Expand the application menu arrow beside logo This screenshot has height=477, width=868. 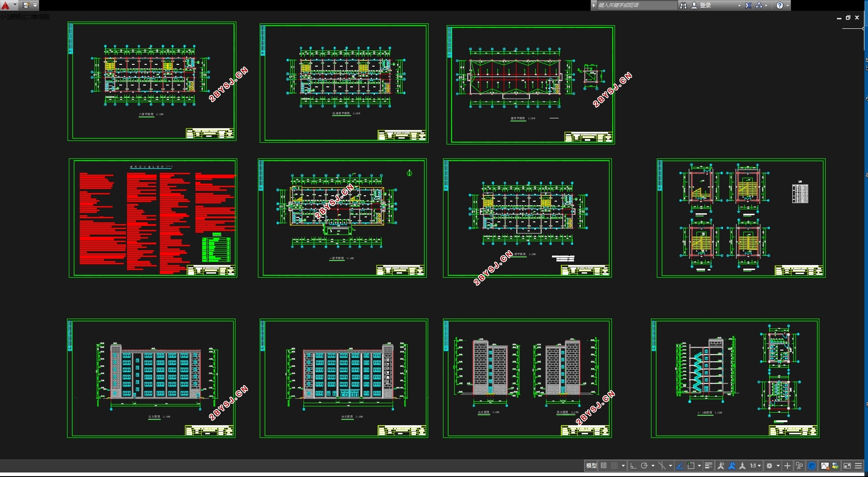coord(15,5)
